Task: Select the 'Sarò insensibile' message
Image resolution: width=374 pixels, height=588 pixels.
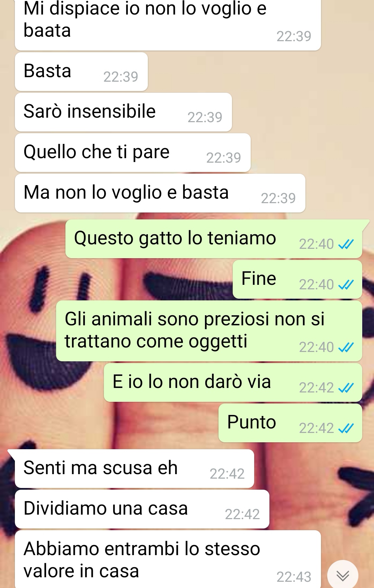Action: coord(123,112)
